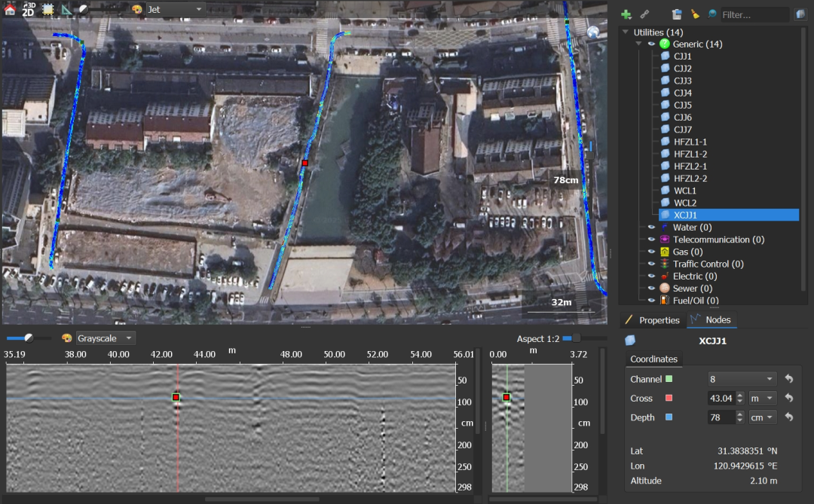Screen dimensions: 814x504
Task: Toggle visibility of the Water category
Action: (652, 228)
